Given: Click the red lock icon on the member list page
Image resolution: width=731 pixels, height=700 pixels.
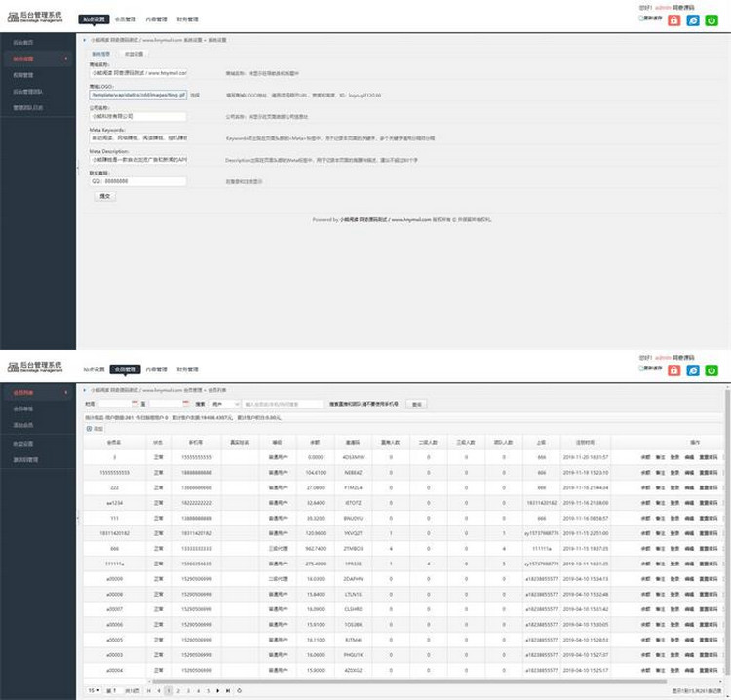Looking at the screenshot, I should point(674,370).
